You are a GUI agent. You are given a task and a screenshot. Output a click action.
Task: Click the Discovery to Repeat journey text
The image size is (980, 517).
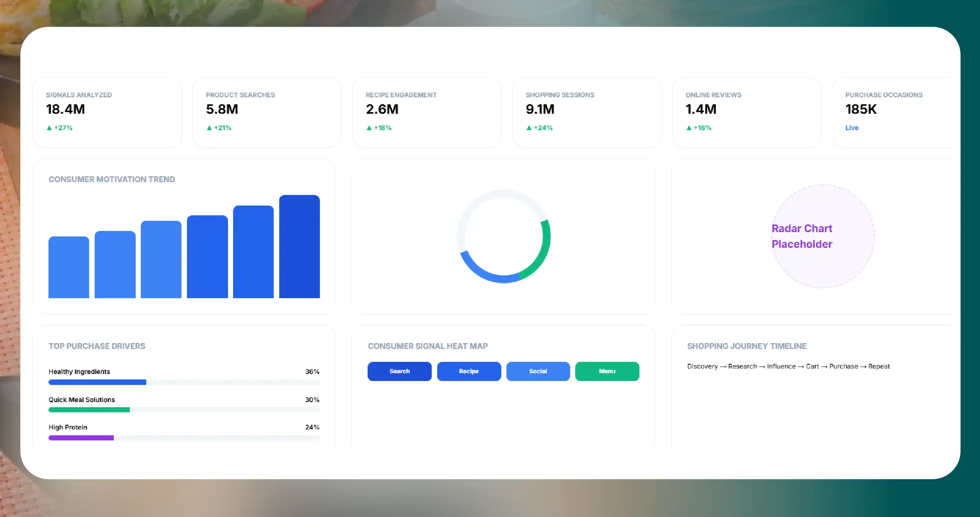[x=788, y=367]
